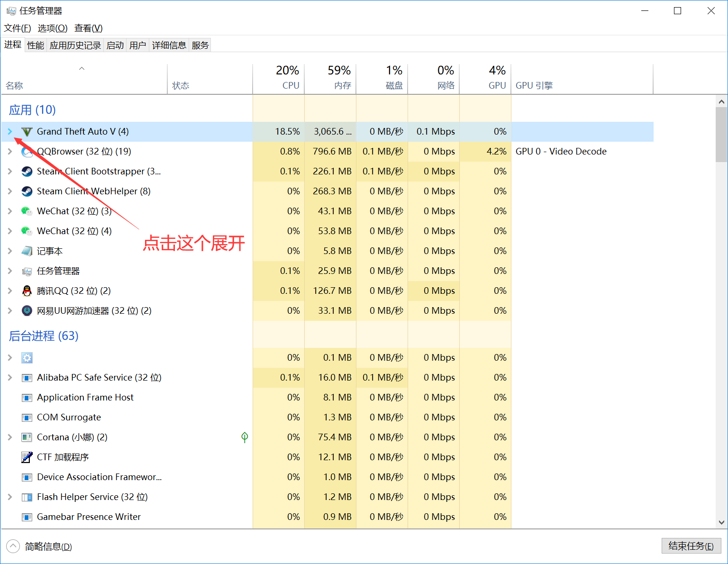Viewport: 728px width, 564px height.
Task: Sort by the 内存 column header
Action: point(330,79)
